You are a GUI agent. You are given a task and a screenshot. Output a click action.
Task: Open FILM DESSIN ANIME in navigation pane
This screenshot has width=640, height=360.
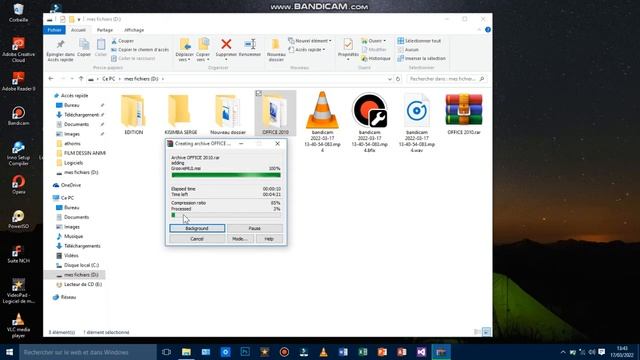(x=84, y=153)
